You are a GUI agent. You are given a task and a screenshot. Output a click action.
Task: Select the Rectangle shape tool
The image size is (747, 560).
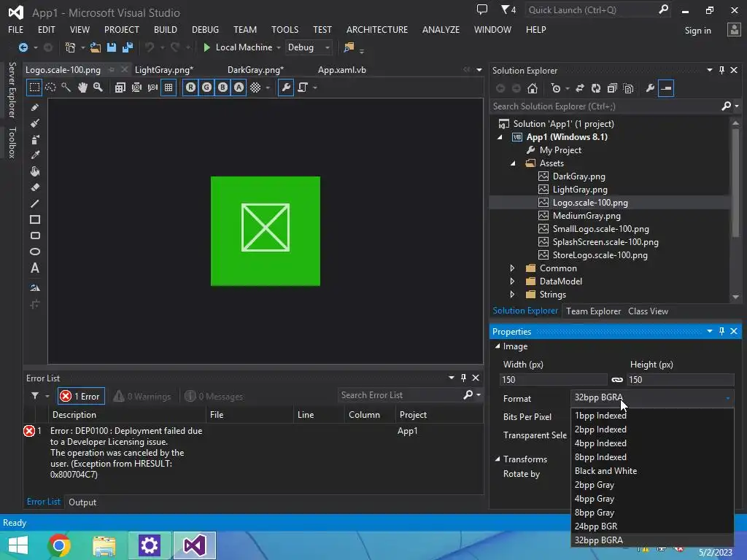pyautogui.click(x=35, y=219)
